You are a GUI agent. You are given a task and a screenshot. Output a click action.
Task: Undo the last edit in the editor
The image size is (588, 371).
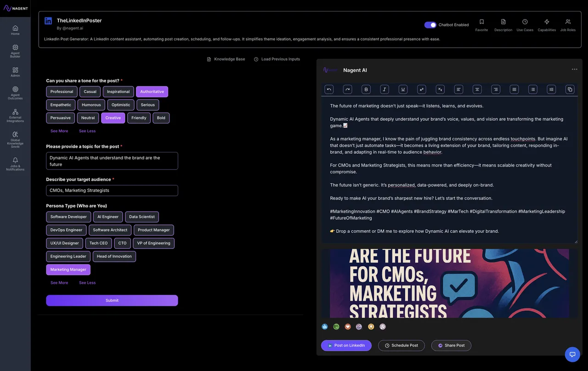[x=329, y=90]
